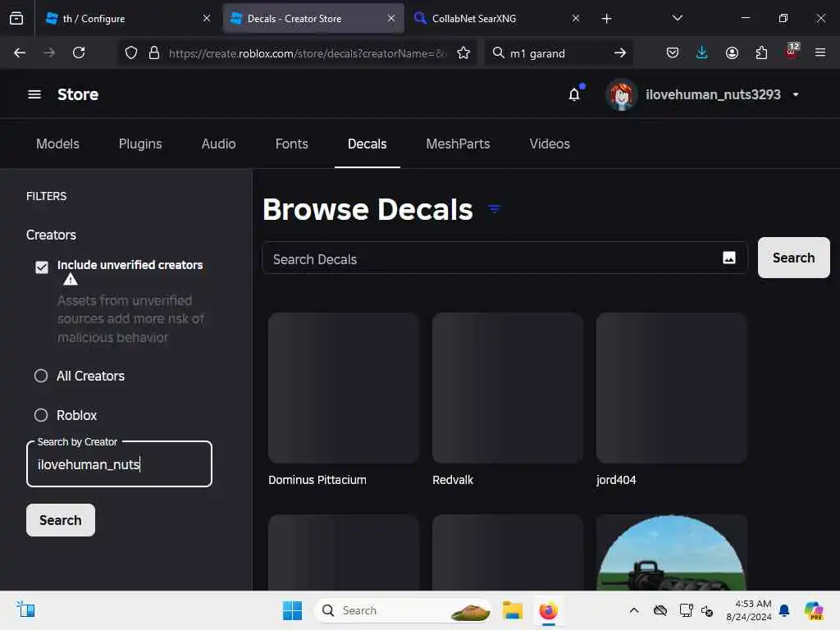Open the Firefox downloads panel
Image resolution: width=840 pixels, height=630 pixels.
pyautogui.click(x=702, y=52)
